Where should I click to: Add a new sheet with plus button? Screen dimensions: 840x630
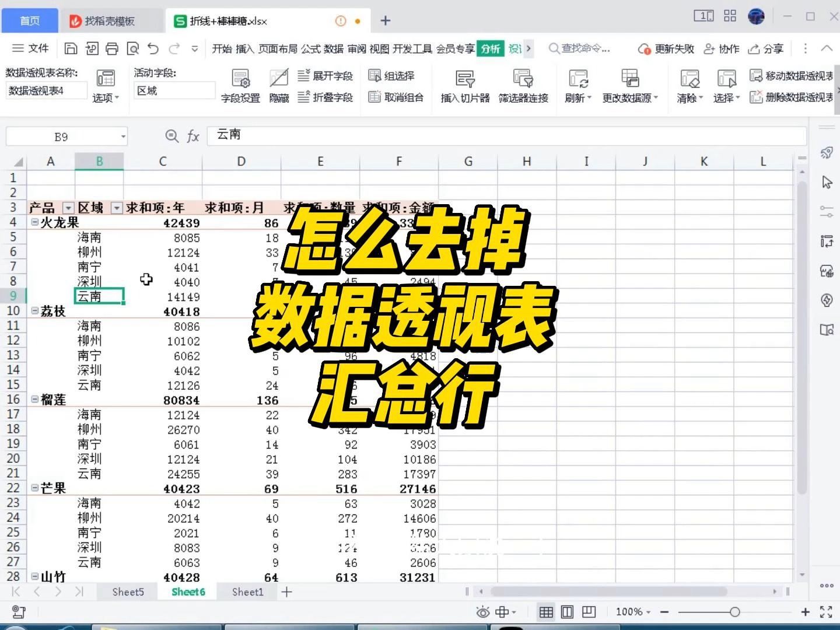click(286, 592)
